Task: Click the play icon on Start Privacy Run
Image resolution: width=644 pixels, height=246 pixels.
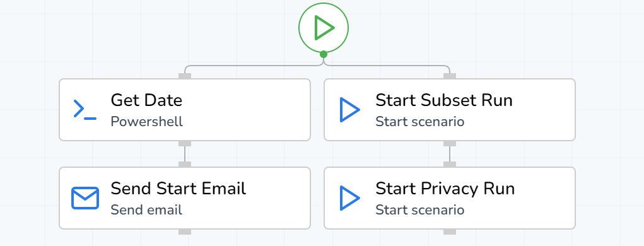Action: (350, 198)
